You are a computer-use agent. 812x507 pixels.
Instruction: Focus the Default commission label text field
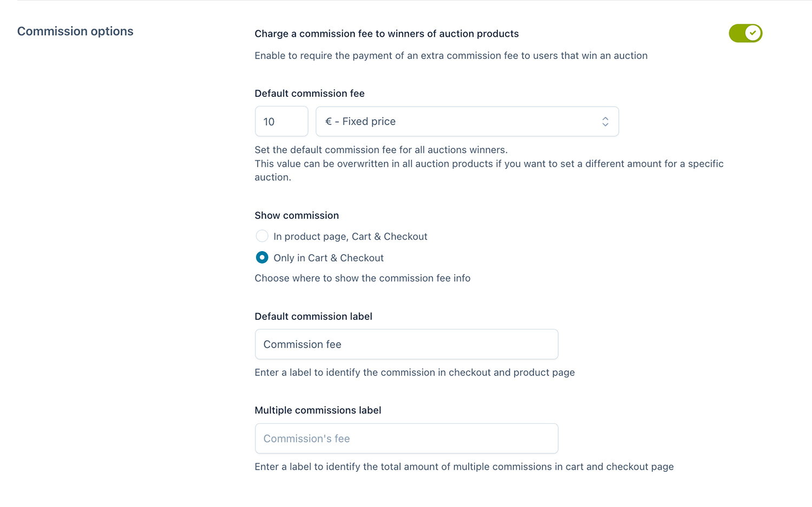tap(406, 344)
